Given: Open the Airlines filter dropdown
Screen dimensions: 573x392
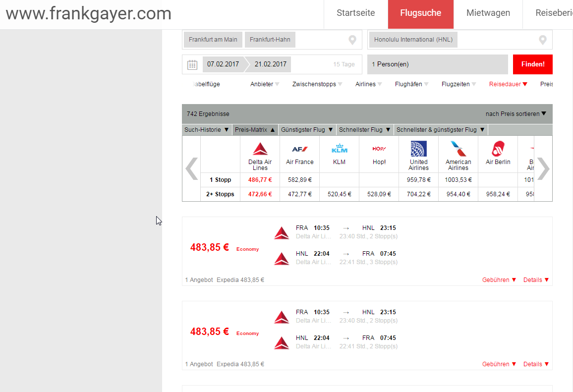Looking at the screenshot, I should coord(368,84).
